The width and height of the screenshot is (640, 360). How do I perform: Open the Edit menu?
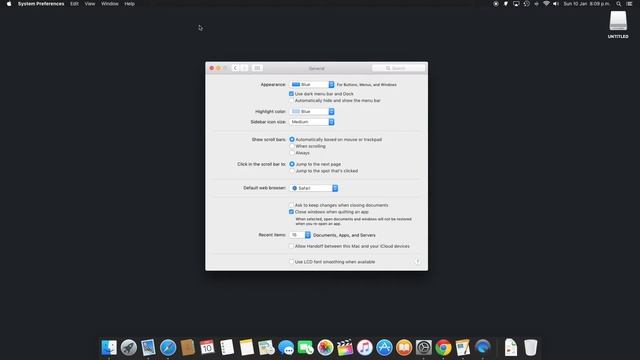pyautogui.click(x=74, y=4)
